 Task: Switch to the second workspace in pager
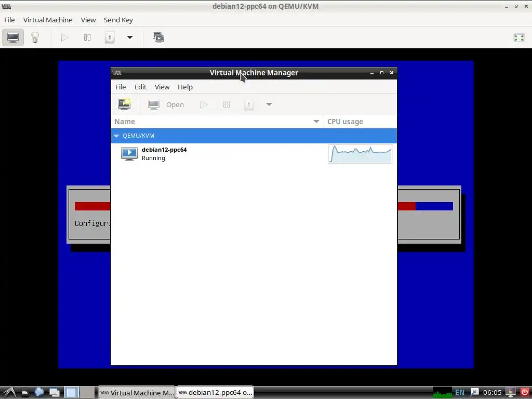tap(87, 393)
